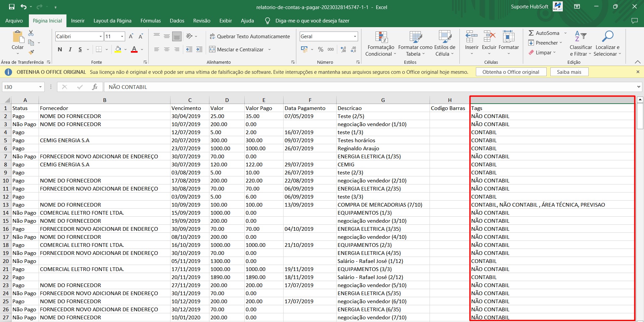
Task: Click the Undo arrow icon
Action: pyautogui.click(x=23, y=7)
